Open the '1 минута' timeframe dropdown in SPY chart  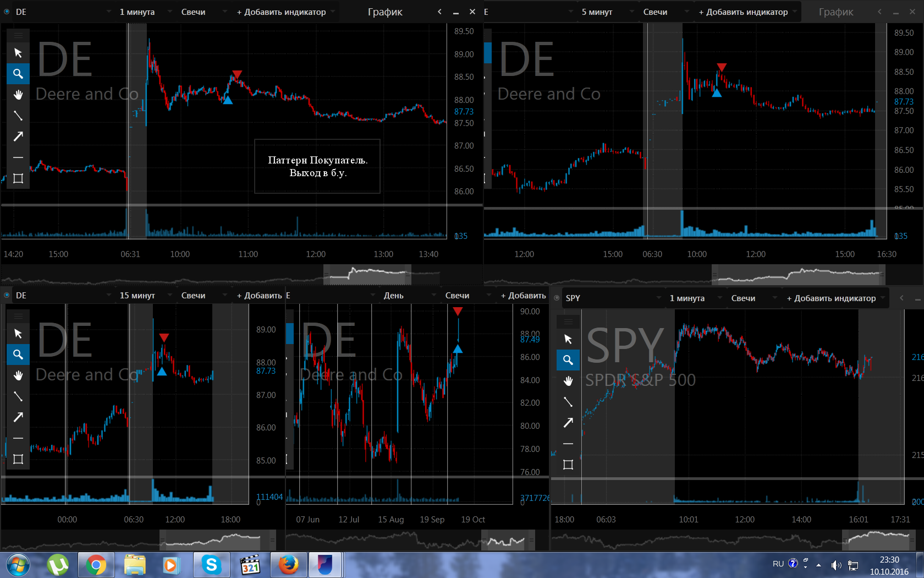tap(695, 298)
